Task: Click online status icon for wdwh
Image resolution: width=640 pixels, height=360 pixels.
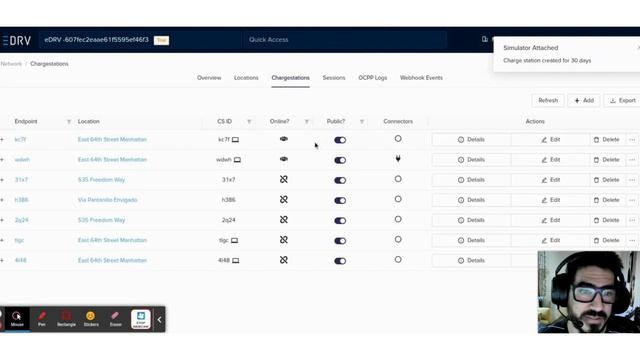Action: tap(284, 159)
